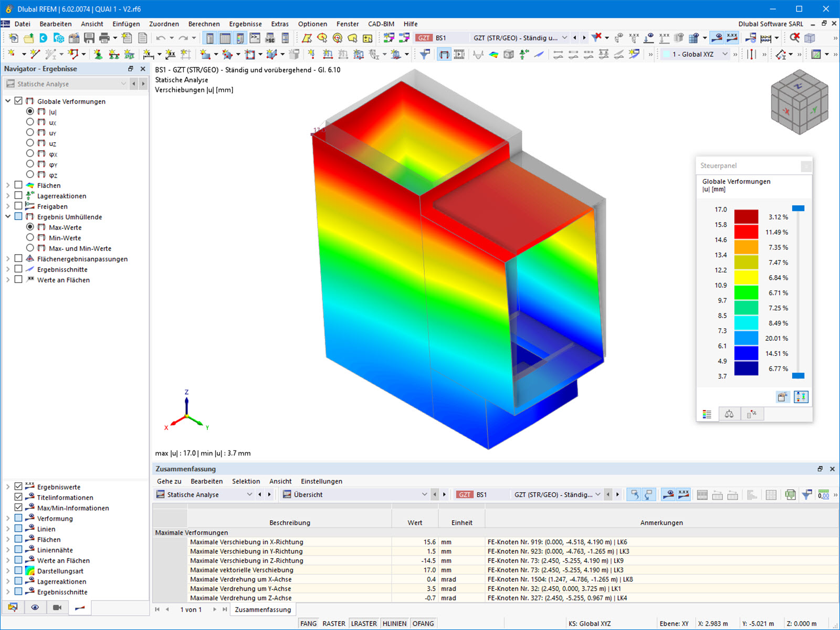Select the φY rotation radio button

(x=30, y=164)
